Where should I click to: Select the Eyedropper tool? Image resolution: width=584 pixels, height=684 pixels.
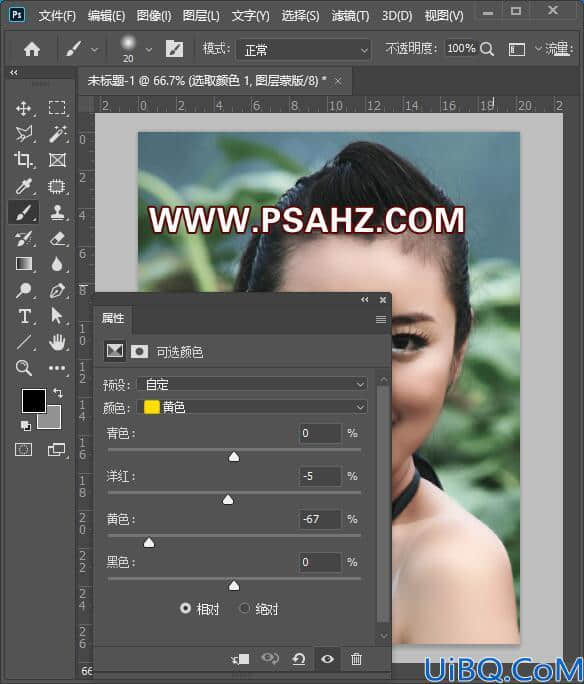(24, 186)
